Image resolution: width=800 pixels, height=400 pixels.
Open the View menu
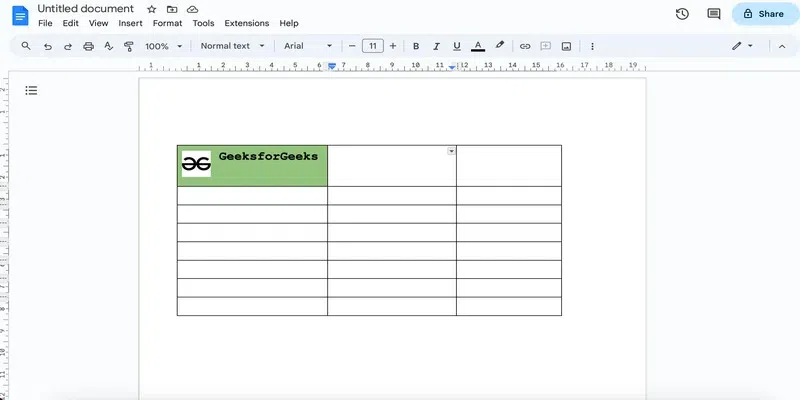pos(98,23)
